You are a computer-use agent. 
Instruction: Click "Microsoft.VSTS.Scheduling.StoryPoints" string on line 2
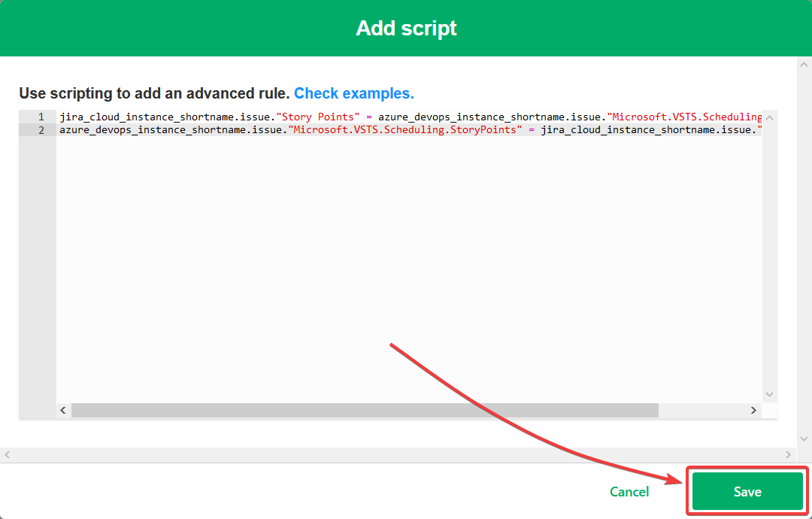[405, 130]
